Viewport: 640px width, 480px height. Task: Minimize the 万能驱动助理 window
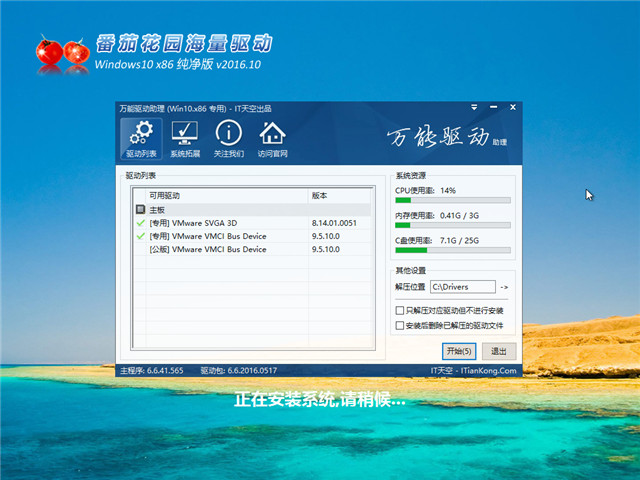click(x=493, y=107)
